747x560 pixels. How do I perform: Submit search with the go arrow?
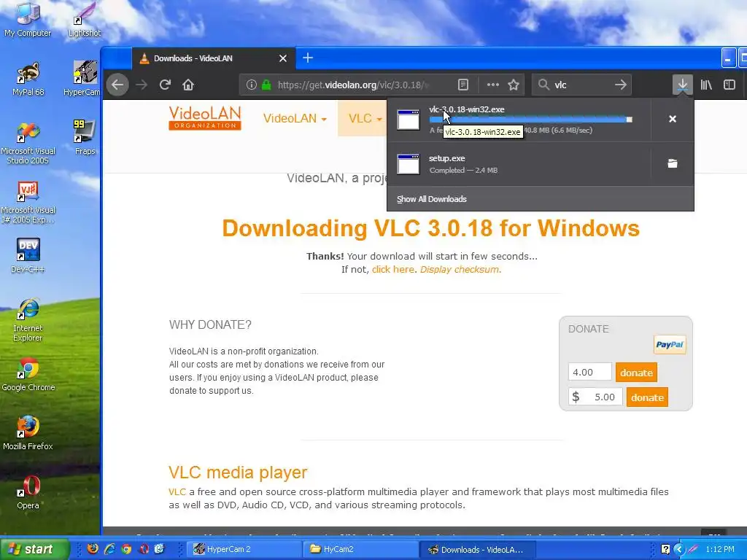pos(620,85)
